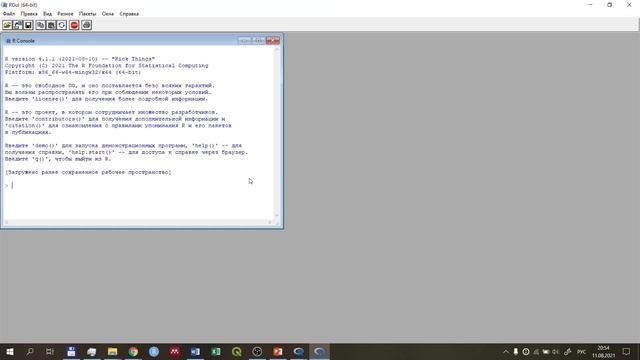
Task: Open the Разное menu
Action: 65,14
